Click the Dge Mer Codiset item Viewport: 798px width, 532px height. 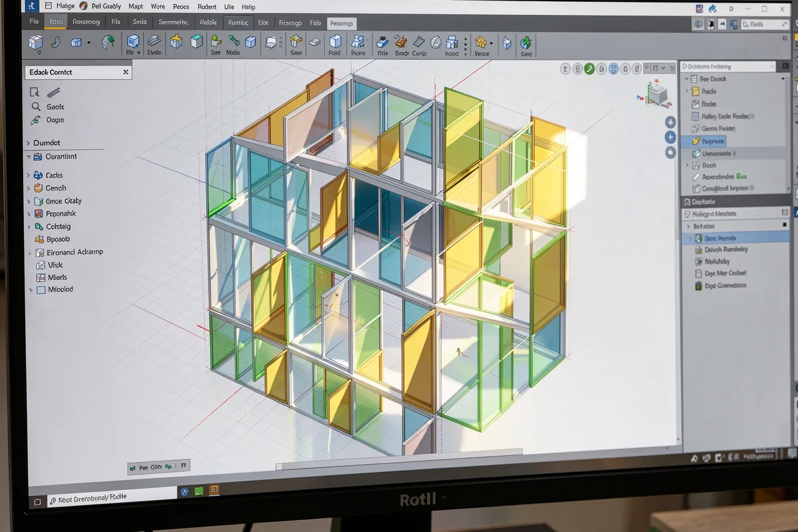(720, 274)
